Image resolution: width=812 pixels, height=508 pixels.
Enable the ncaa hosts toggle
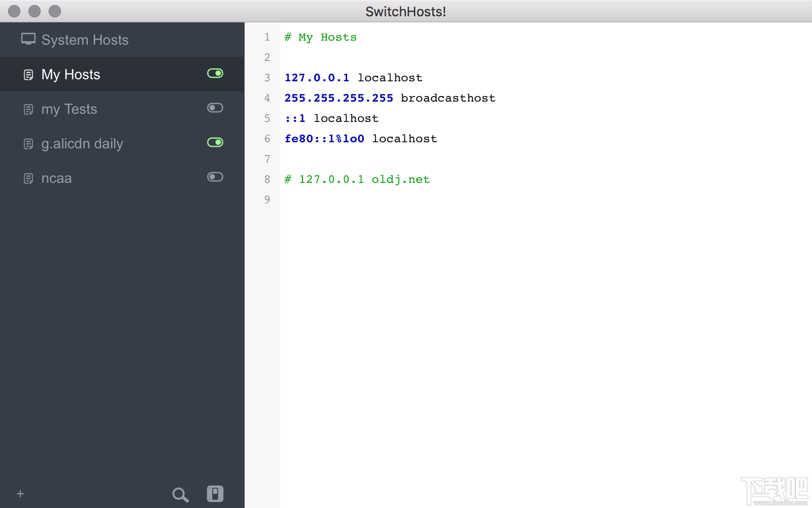(x=215, y=177)
